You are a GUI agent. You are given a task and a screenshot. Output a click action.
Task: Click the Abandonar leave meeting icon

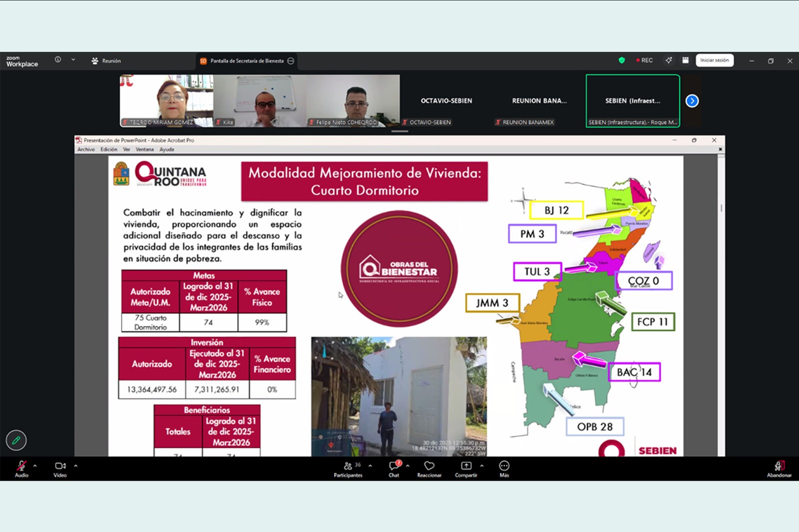pyautogui.click(x=779, y=468)
